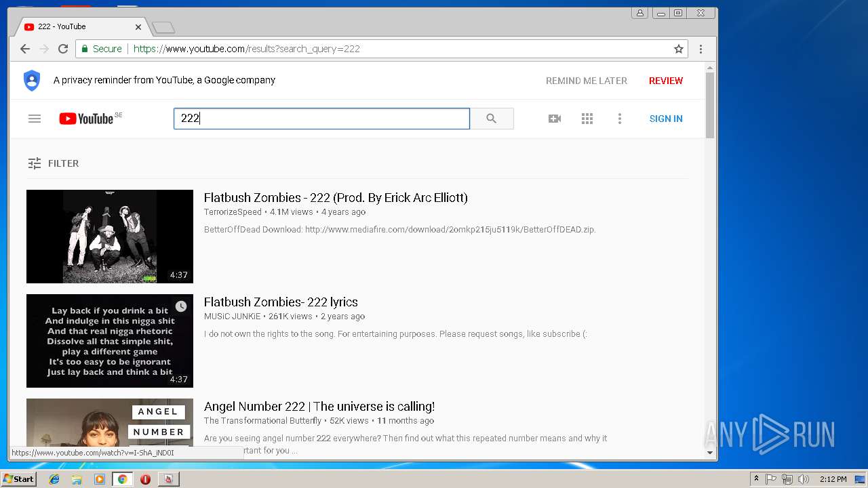
Task: Open last pinned taskbar app icon
Action: point(168,479)
